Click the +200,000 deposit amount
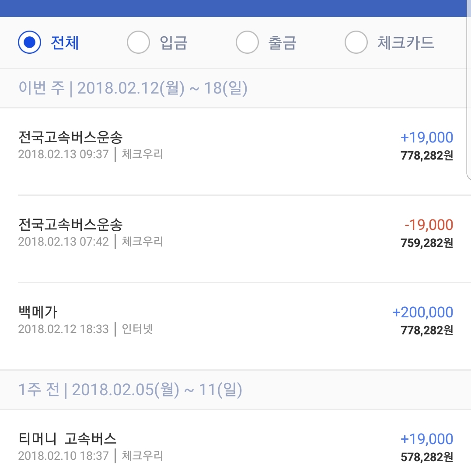Image resolution: width=471 pixels, height=476 pixels. pos(422,312)
